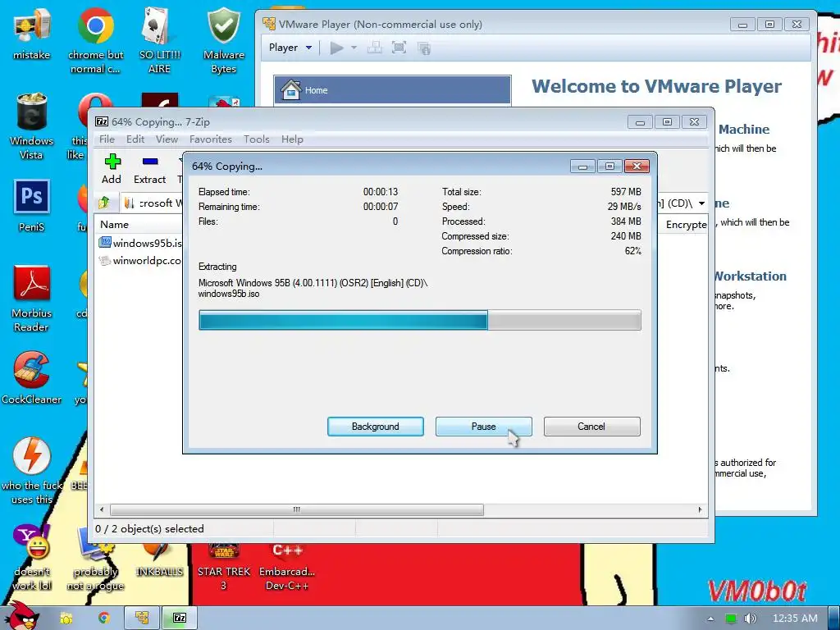Screen dimensions: 840x630
Task: Click the Angry Birds start button
Action: pos(21,616)
